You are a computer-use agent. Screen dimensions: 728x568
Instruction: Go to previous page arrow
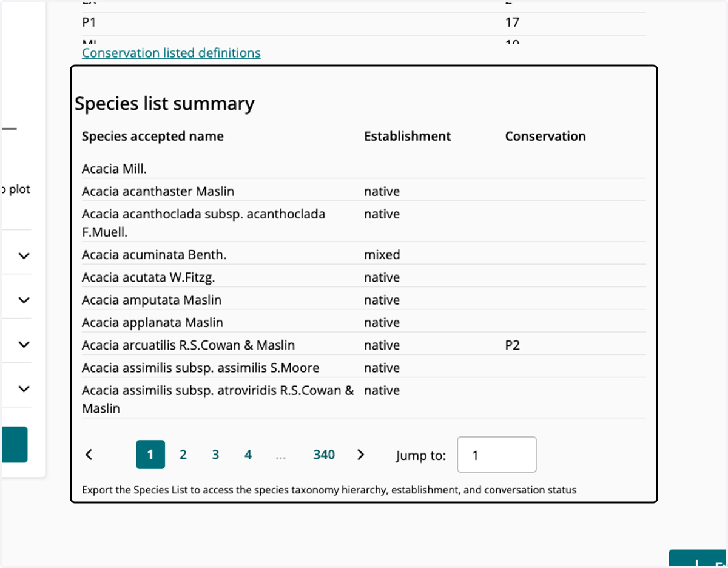(x=89, y=455)
